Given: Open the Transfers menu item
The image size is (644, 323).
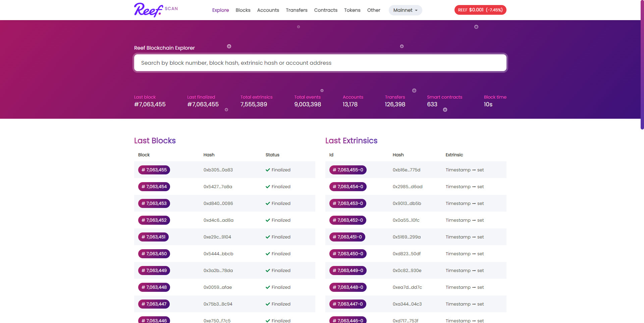Looking at the screenshot, I should pyautogui.click(x=297, y=10).
